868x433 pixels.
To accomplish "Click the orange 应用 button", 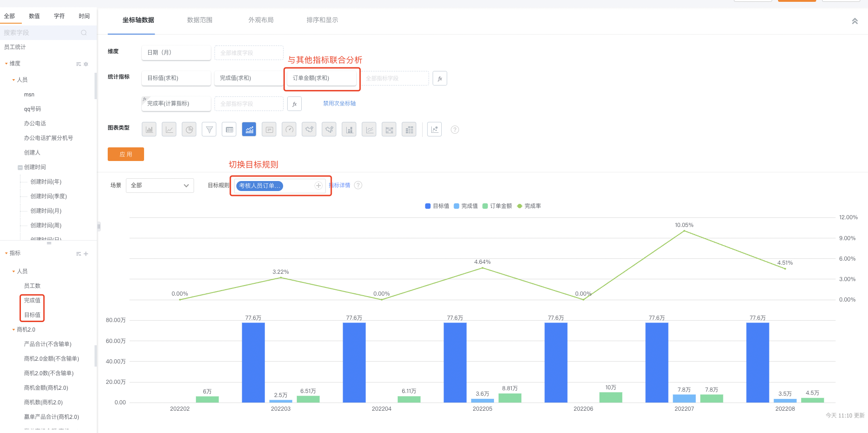I will click(126, 154).
